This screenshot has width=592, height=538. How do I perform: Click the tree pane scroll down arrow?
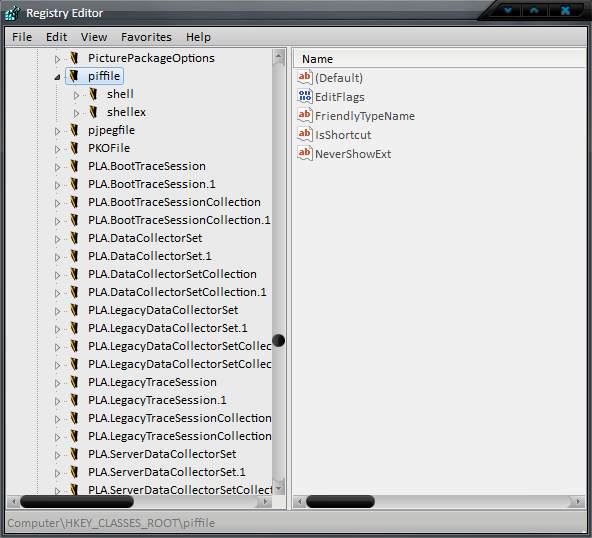pos(279,489)
